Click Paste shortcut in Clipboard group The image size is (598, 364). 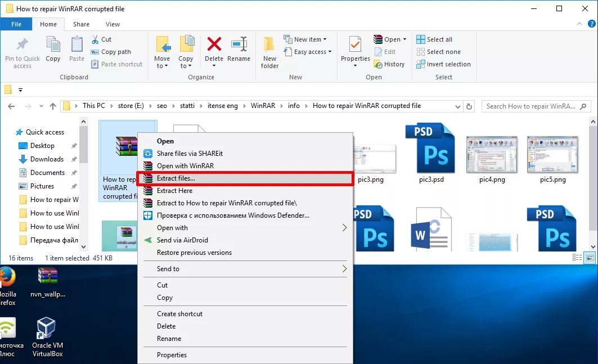click(116, 64)
